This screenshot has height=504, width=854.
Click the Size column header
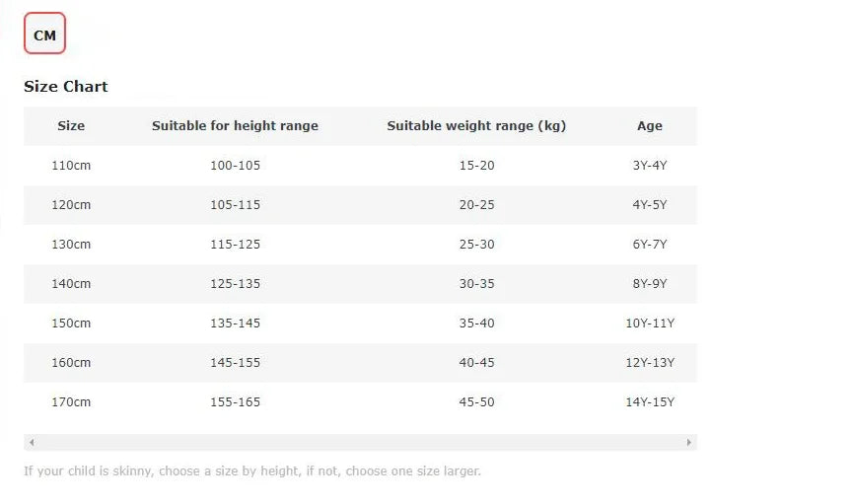pyautogui.click(x=71, y=126)
